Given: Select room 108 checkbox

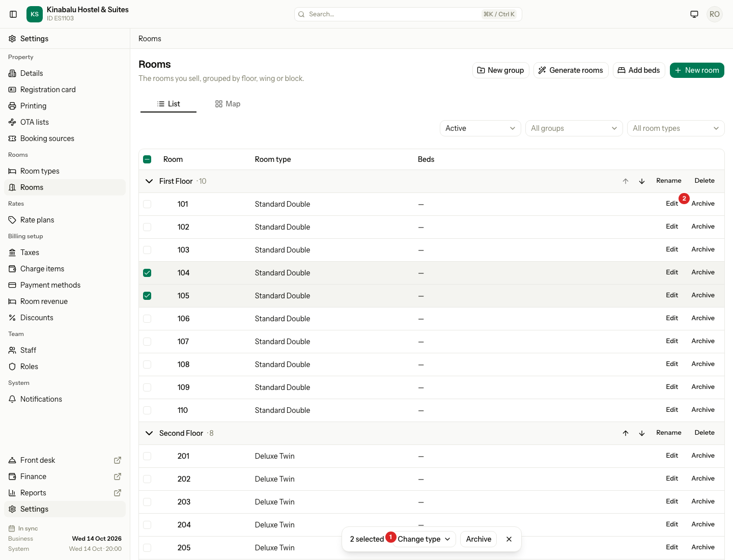Looking at the screenshot, I should click(147, 365).
